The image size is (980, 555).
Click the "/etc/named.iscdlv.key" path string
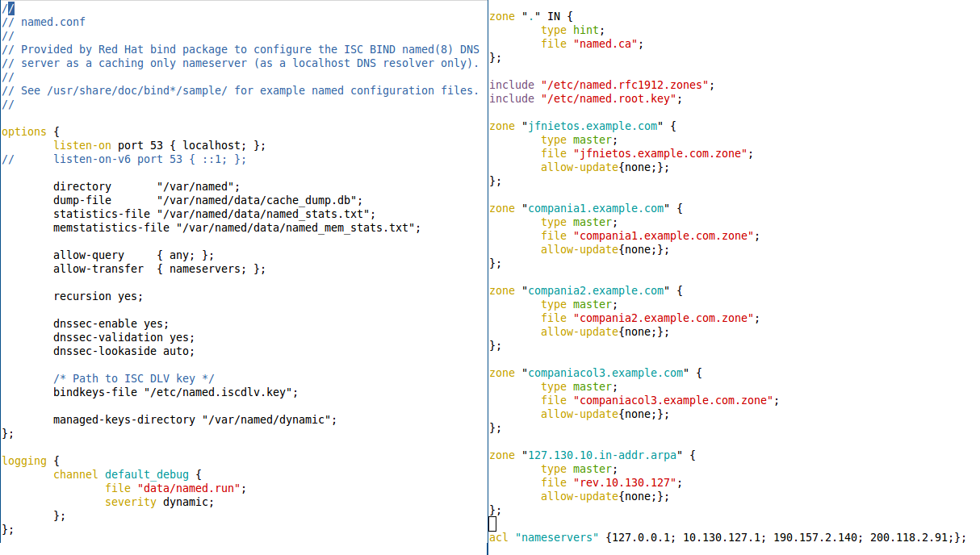coord(220,392)
